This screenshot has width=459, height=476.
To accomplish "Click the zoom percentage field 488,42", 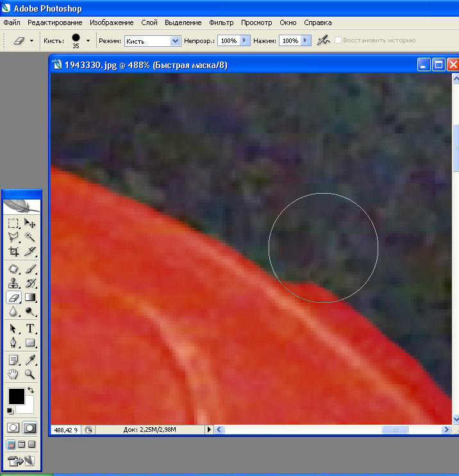I will 66,430.
